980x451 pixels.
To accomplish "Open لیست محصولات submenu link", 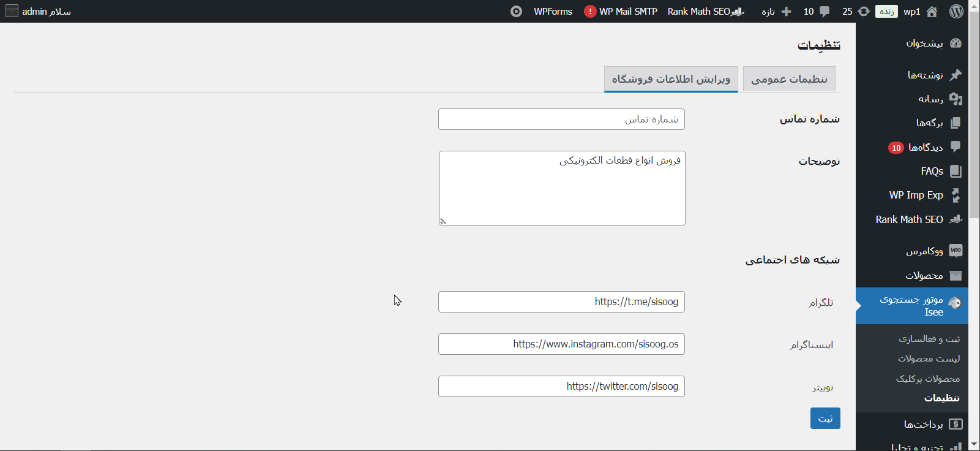I will point(929,358).
